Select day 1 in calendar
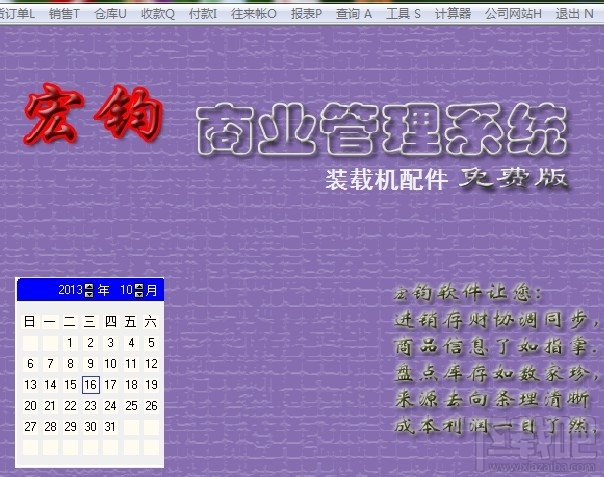 pyautogui.click(x=70, y=343)
